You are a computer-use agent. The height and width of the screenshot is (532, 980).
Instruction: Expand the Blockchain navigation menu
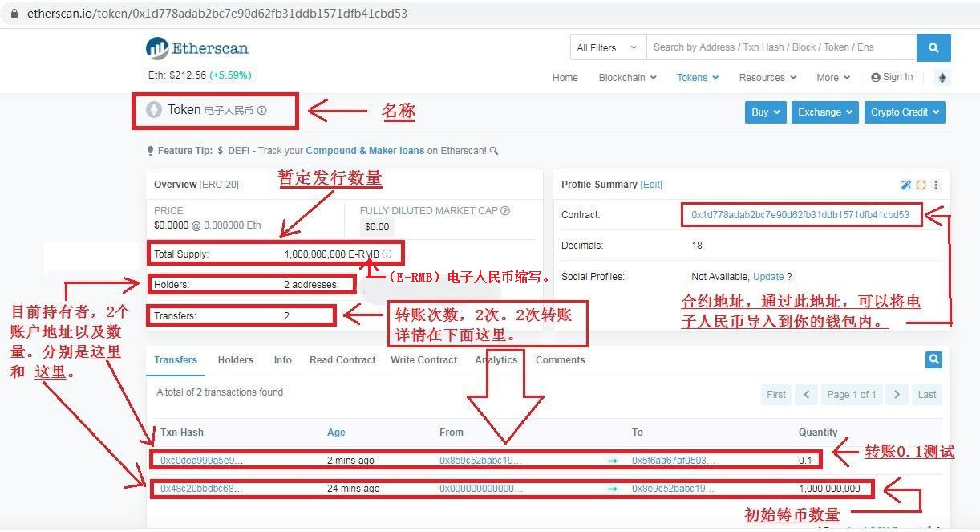(627, 78)
